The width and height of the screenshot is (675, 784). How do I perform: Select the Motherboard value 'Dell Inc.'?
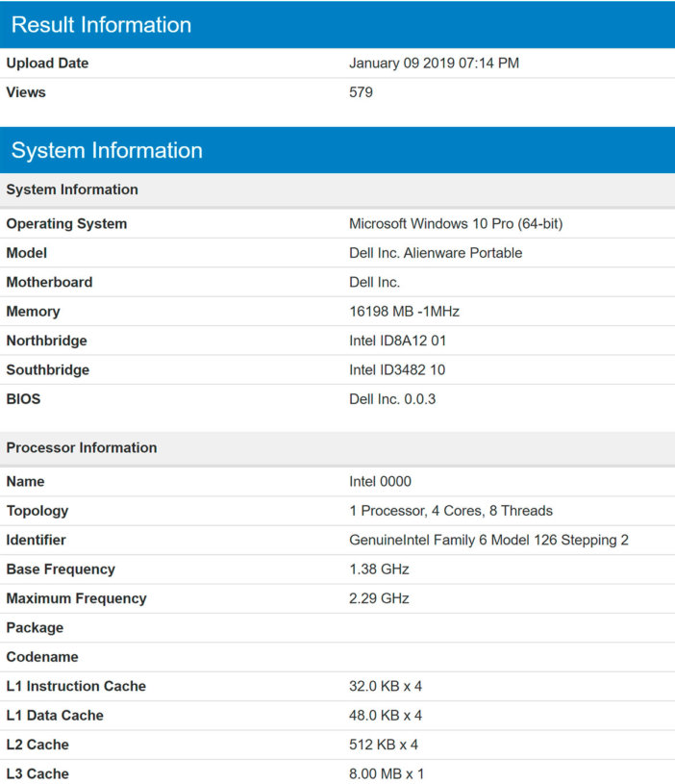pos(374,282)
